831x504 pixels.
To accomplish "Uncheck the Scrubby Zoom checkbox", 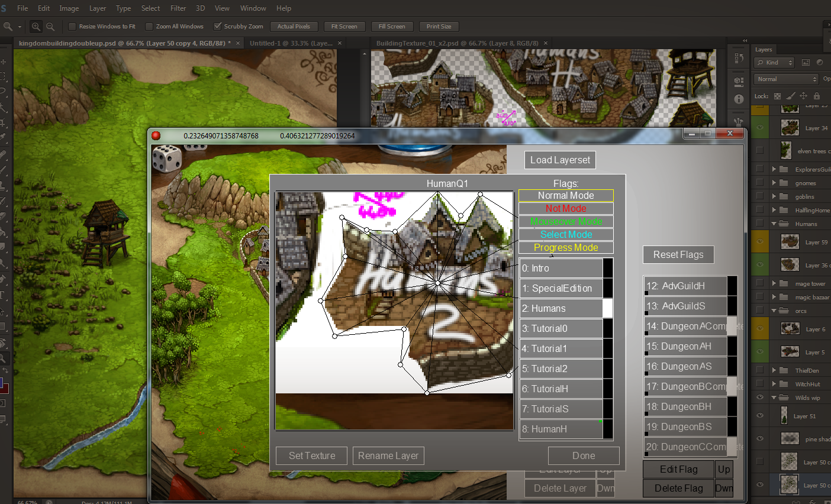I will [x=218, y=27].
